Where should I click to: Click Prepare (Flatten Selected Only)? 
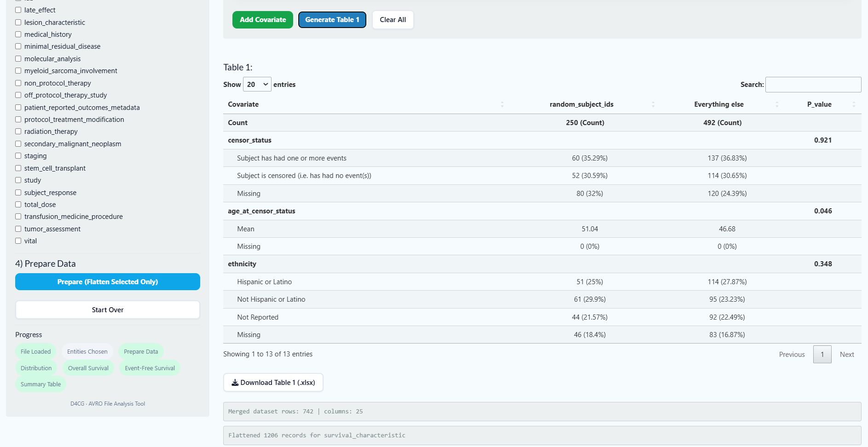coord(108,282)
